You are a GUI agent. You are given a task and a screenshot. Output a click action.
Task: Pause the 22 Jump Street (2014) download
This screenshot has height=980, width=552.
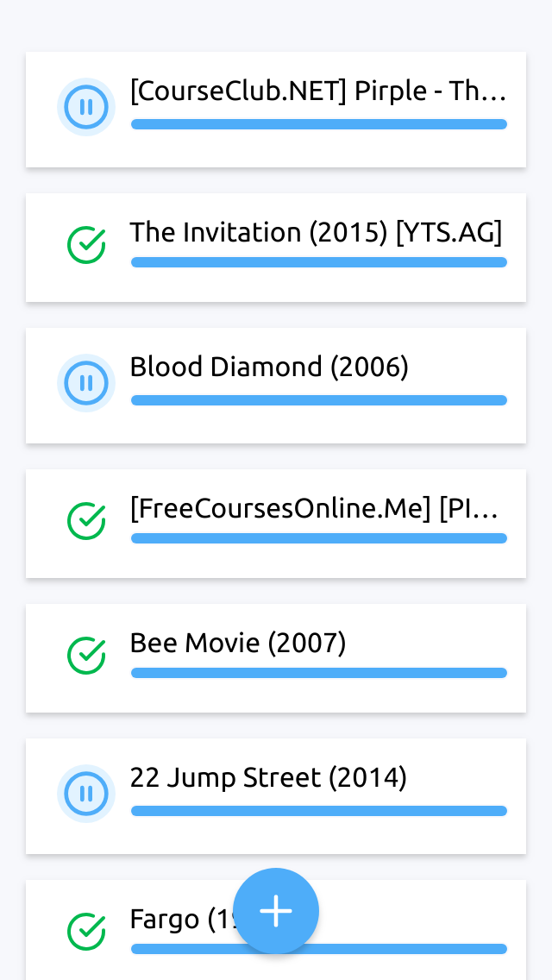(x=86, y=793)
